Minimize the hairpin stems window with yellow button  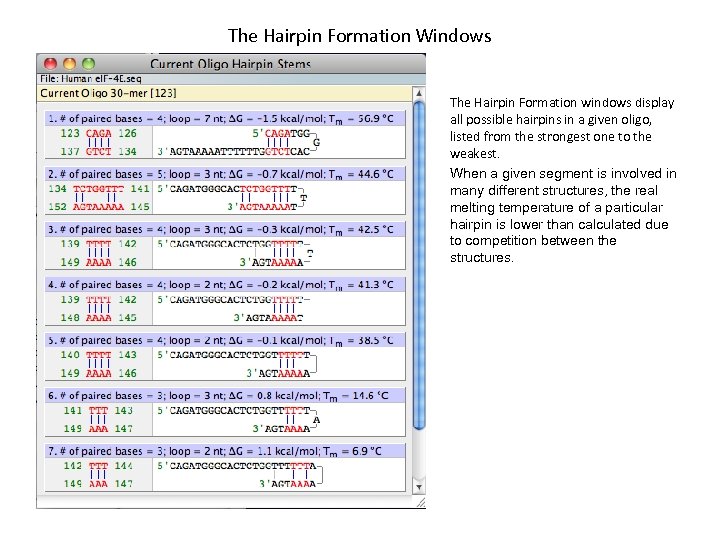coord(69,63)
